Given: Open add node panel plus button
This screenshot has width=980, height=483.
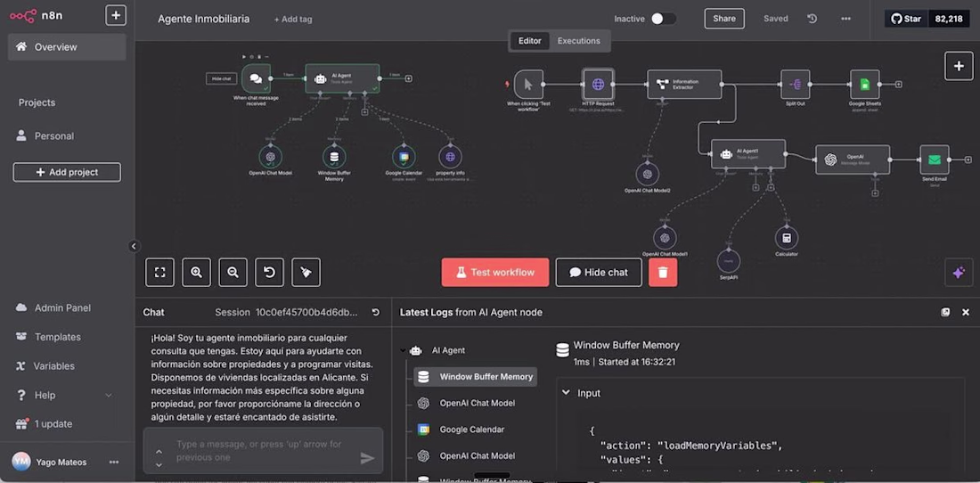Looking at the screenshot, I should (x=959, y=66).
